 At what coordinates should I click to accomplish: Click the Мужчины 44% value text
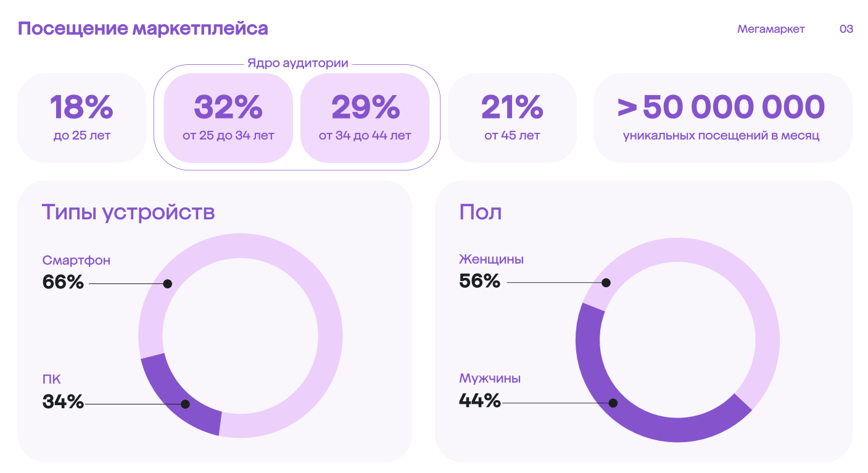pos(479,401)
